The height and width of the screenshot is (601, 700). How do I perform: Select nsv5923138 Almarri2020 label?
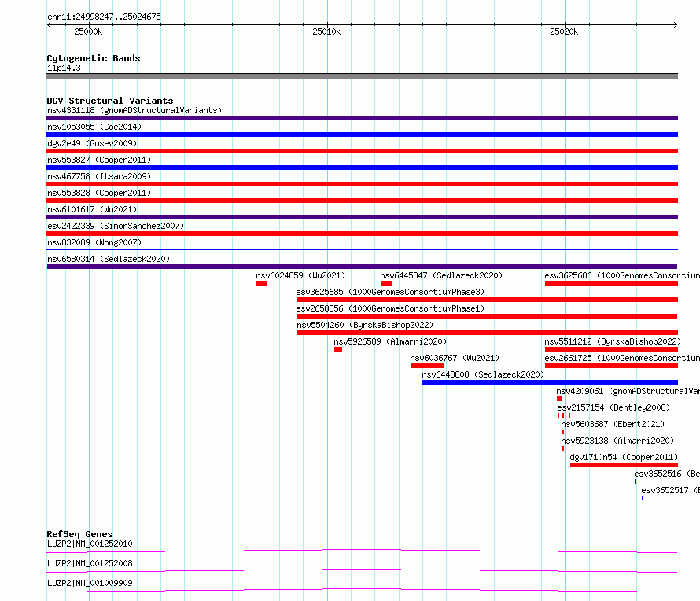(x=617, y=441)
